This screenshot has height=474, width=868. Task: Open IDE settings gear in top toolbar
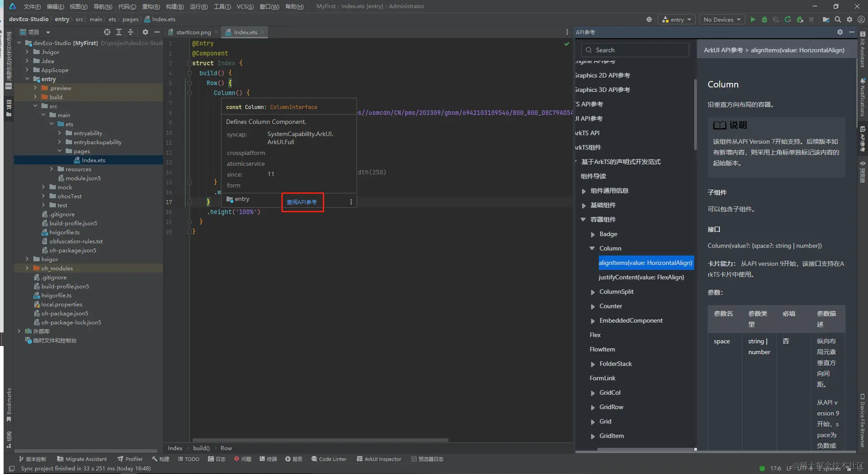pyautogui.click(x=850, y=19)
